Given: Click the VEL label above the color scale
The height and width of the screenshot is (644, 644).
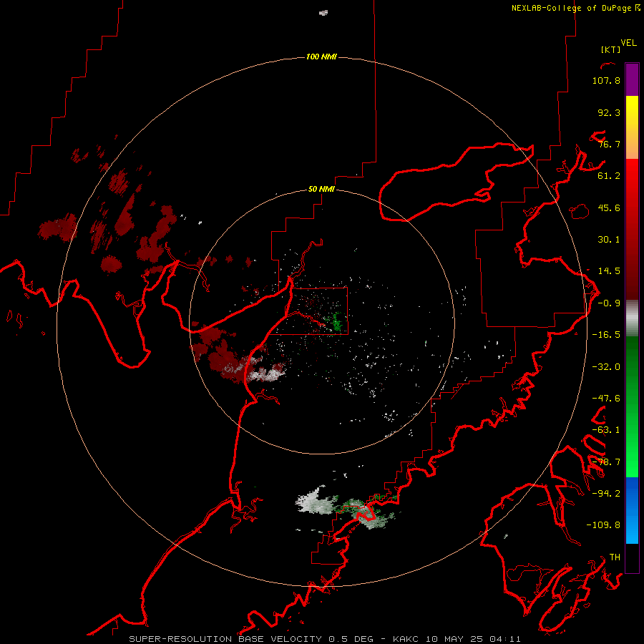Looking at the screenshot, I should [628, 43].
